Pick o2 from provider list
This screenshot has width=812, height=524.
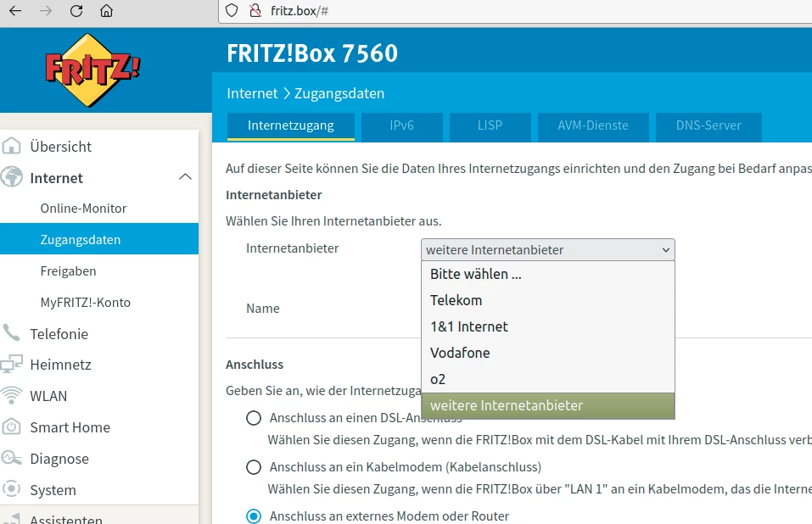pyautogui.click(x=548, y=379)
